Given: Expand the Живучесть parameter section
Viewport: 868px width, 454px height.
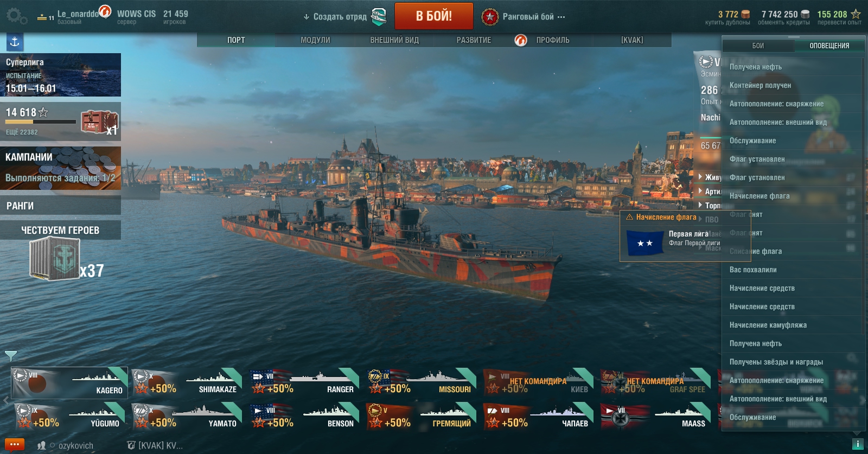Looking at the screenshot, I should click(710, 177).
